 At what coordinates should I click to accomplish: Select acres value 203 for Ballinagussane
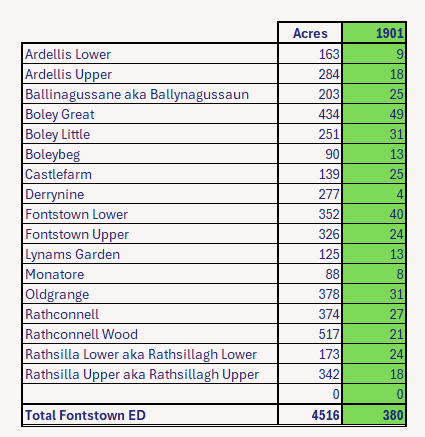[310, 94]
